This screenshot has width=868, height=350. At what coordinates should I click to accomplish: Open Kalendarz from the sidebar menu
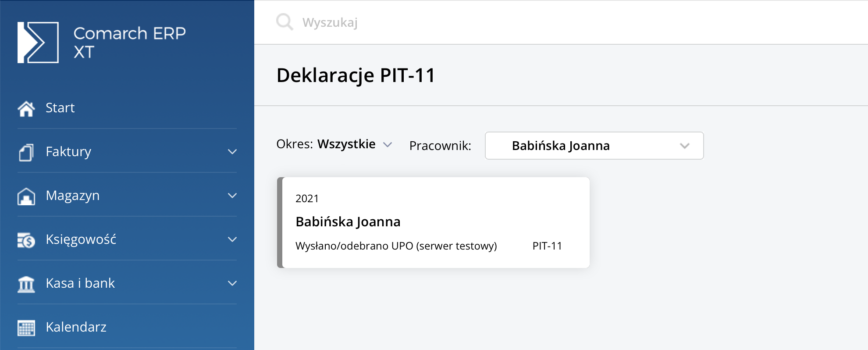pyautogui.click(x=76, y=327)
